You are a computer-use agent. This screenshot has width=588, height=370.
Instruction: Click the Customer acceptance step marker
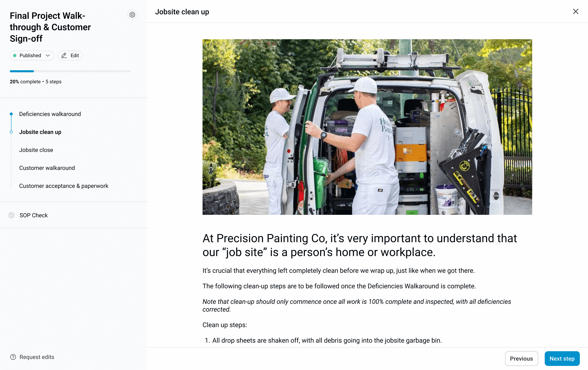point(11,186)
